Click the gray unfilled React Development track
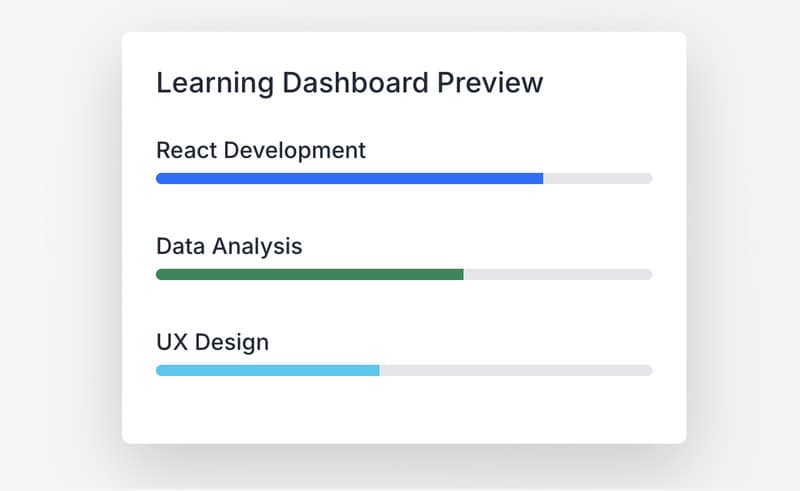 pyautogui.click(x=597, y=178)
